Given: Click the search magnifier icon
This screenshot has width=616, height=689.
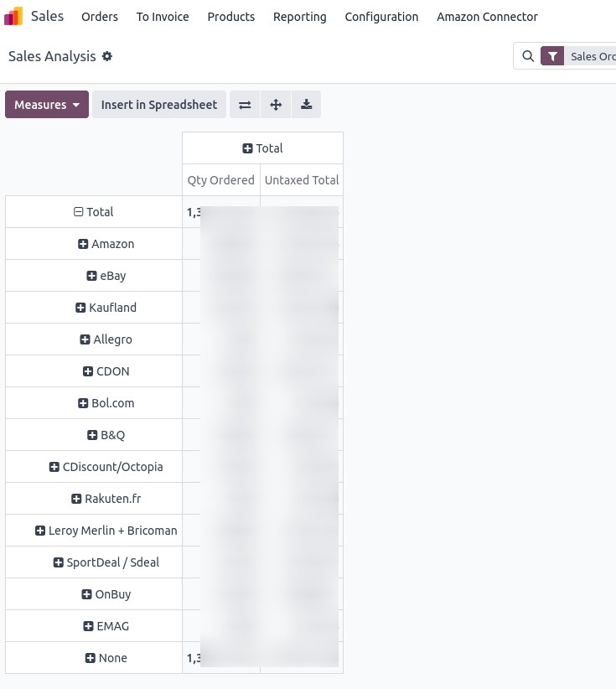Looking at the screenshot, I should point(528,56).
